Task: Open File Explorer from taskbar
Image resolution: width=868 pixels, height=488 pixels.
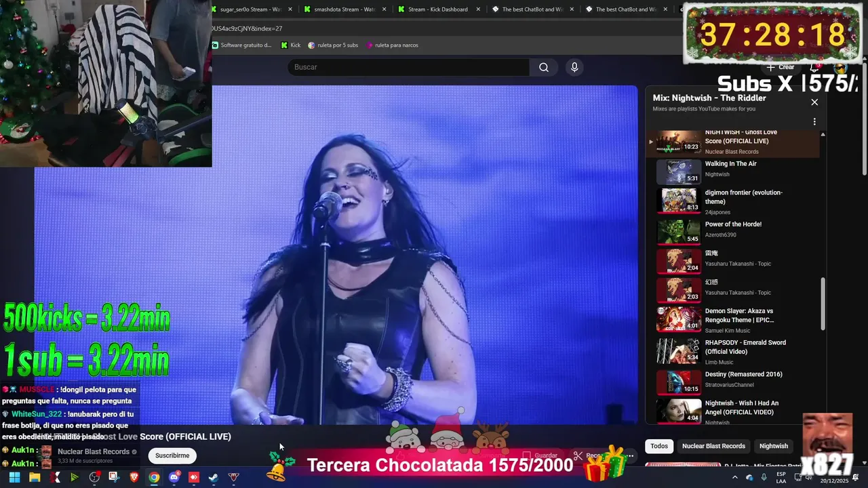Action: pyautogui.click(x=35, y=477)
